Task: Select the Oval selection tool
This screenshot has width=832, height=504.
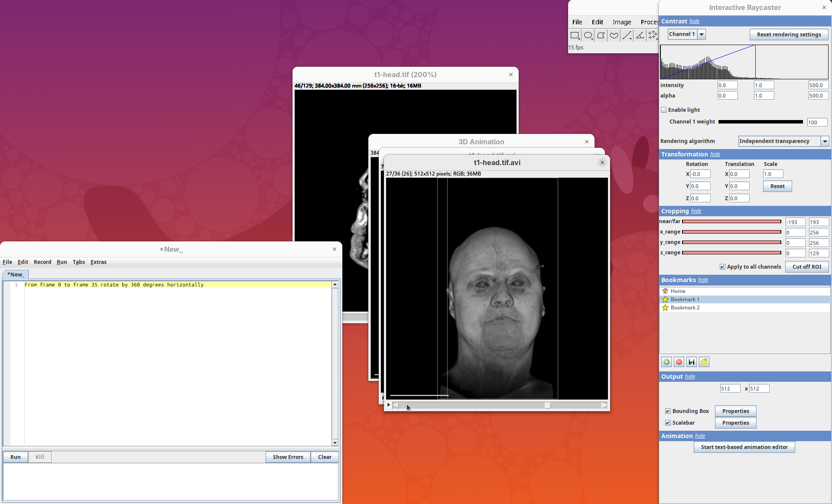Action: click(x=588, y=36)
